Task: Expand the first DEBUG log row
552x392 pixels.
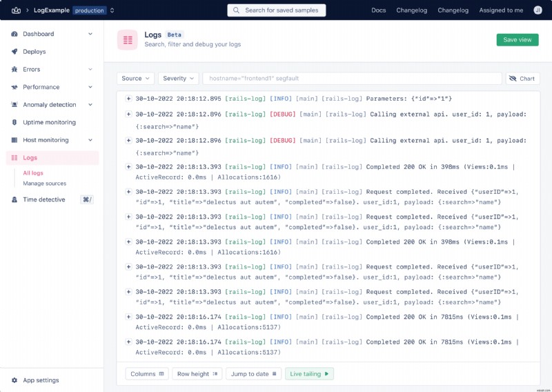Action: click(x=128, y=114)
